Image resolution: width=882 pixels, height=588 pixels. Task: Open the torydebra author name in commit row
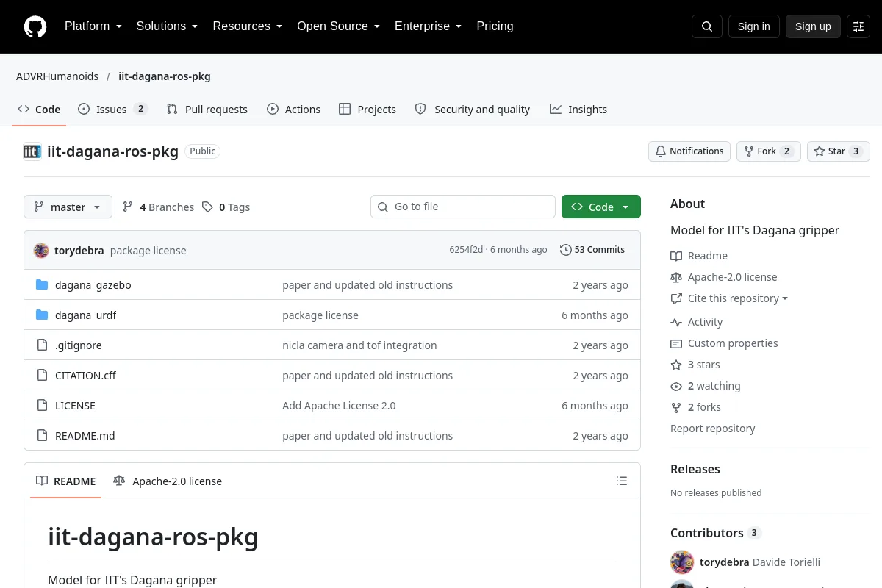point(79,251)
